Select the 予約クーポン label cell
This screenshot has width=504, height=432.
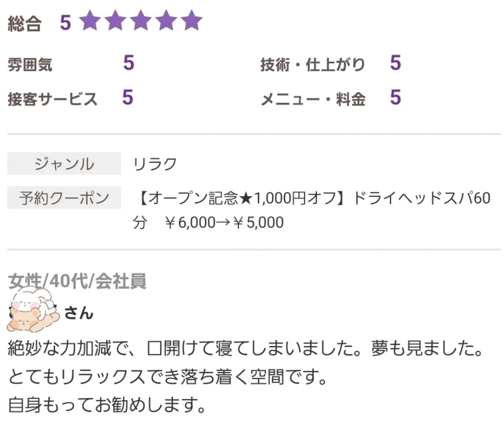pyautogui.click(x=64, y=197)
